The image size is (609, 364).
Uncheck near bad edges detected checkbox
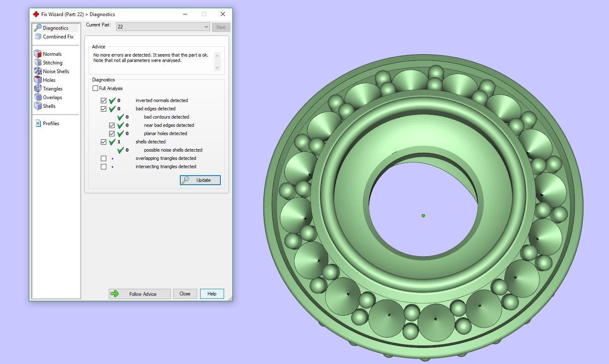tap(112, 125)
